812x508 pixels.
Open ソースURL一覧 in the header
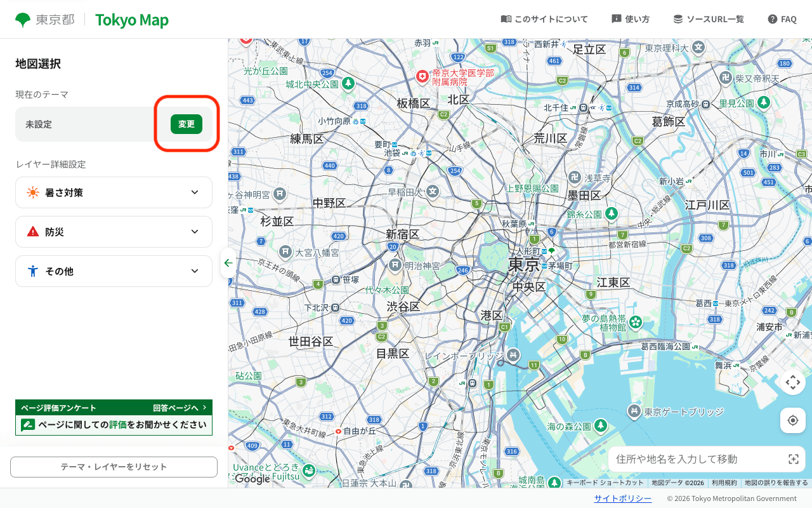pos(709,19)
